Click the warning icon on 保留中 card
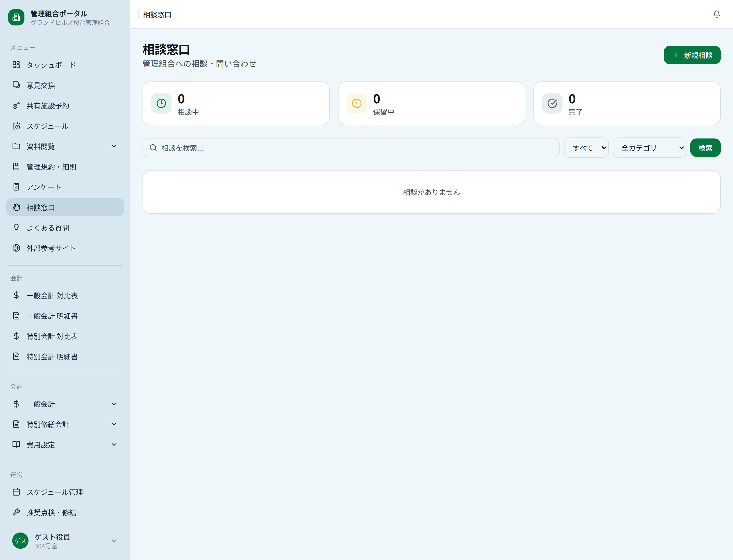 pyautogui.click(x=357, y=103)
